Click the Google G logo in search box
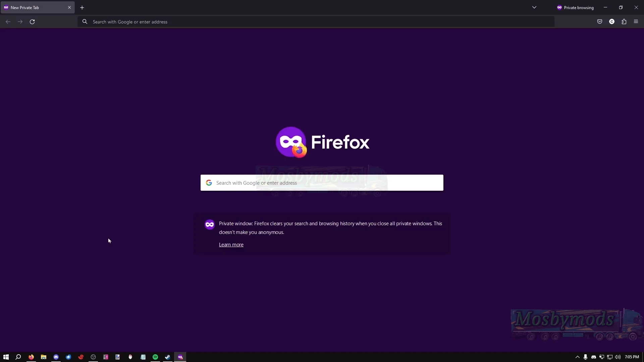Viewport: 644px width, 362px height. pos(209,183)
